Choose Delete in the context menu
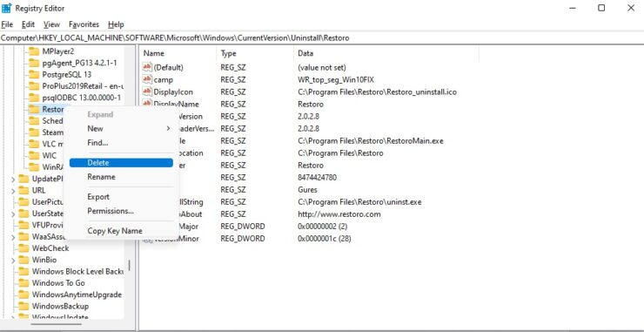644x332 pixels. click(121, 163)
